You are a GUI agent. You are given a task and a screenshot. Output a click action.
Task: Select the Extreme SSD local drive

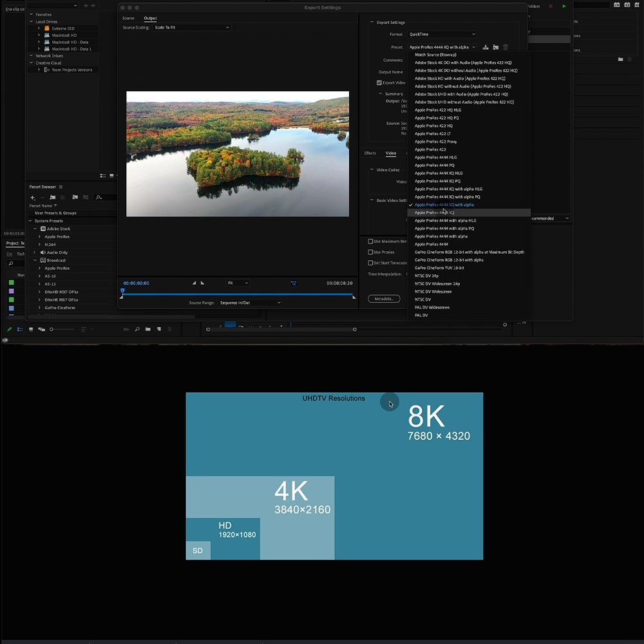pyautogui.click(x=63, y=28)
